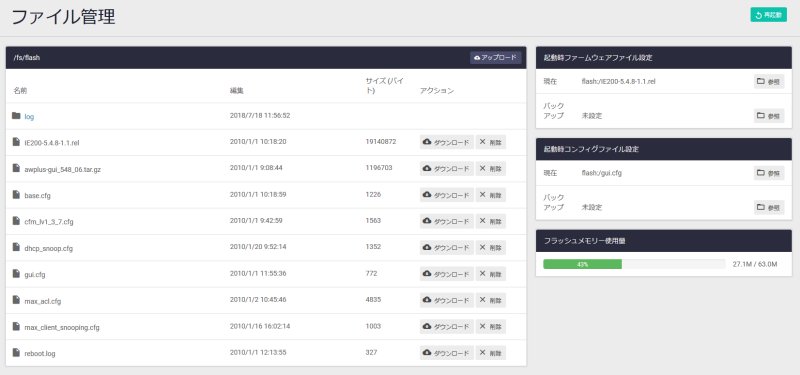Download the IE200-5.4.8-1.1.rel file
This screenshot has width=800, height=375.
point(446,142)
